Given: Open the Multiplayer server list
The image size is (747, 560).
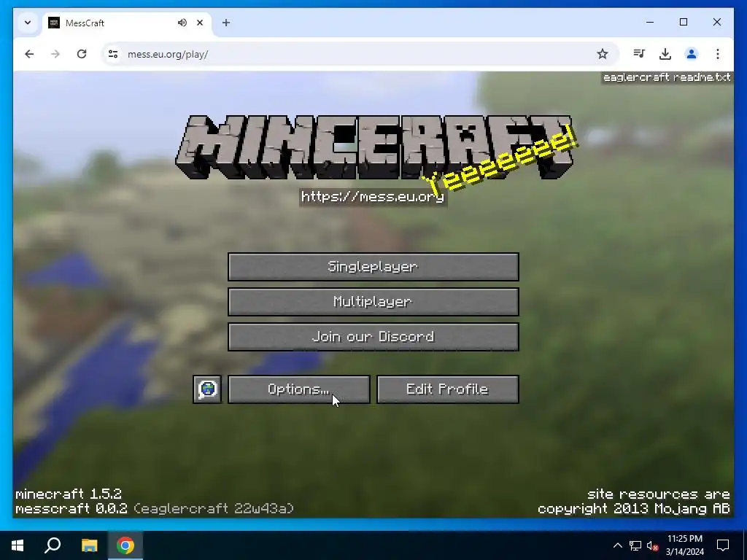Looking at the screenshot, I should pyautogui.click(x=373, y=302).
